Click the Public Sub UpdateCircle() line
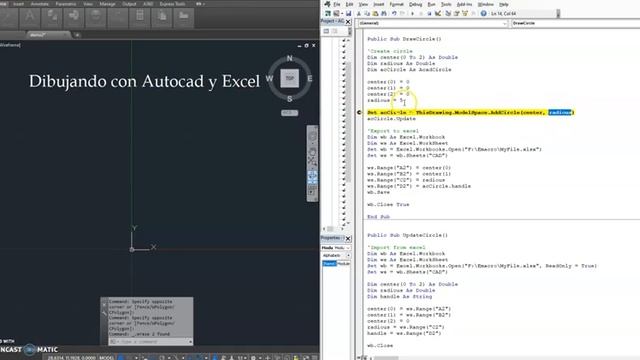 click(x=407, y=235)
